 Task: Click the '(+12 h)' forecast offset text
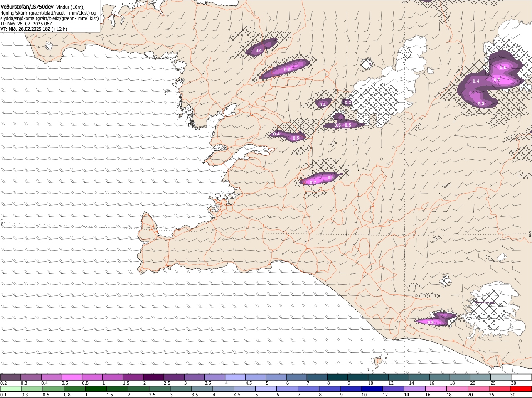pos(59,29)
